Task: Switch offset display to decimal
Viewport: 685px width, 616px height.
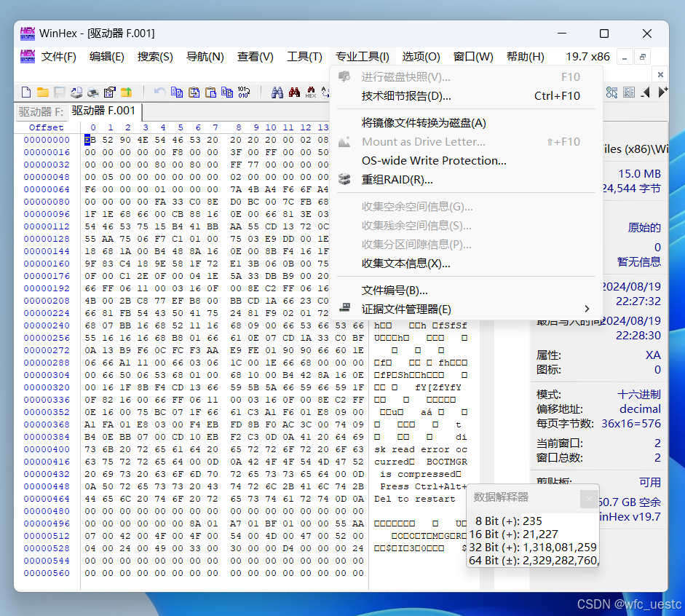Action: 639,409
